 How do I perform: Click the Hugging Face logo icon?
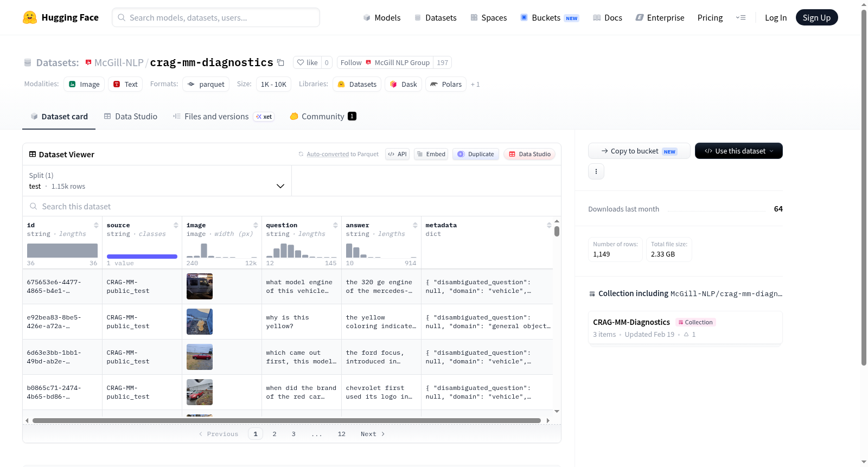pyautogui.click(x=30, y=17)
